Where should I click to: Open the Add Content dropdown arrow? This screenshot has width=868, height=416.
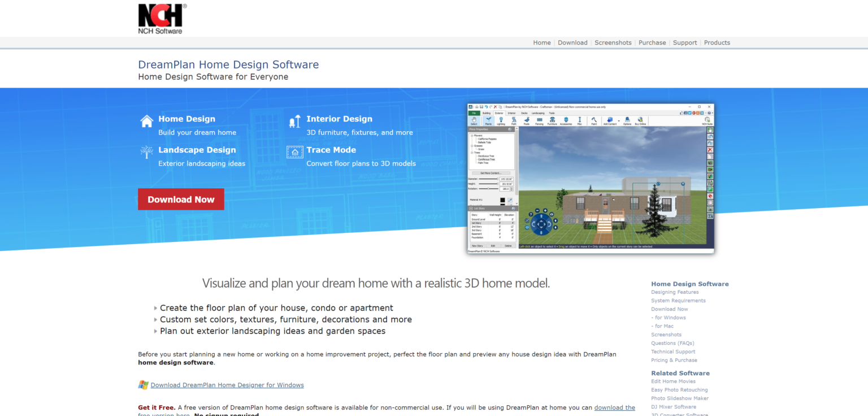[619, 121]
